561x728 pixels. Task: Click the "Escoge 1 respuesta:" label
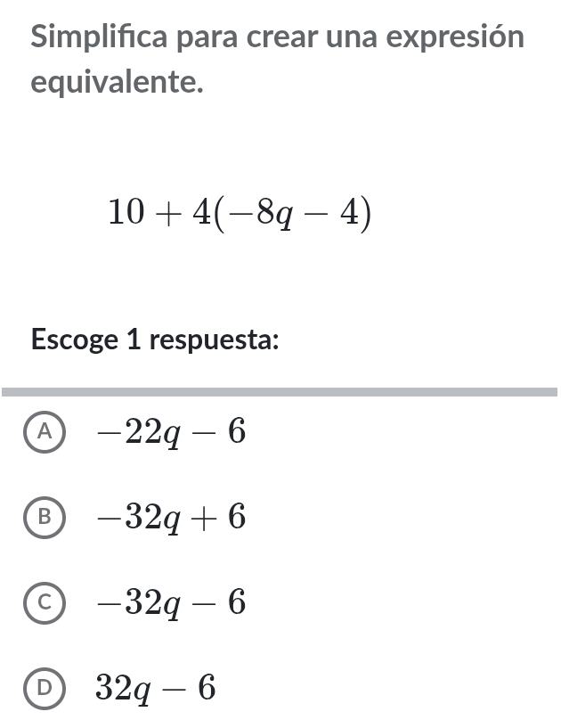155,340
